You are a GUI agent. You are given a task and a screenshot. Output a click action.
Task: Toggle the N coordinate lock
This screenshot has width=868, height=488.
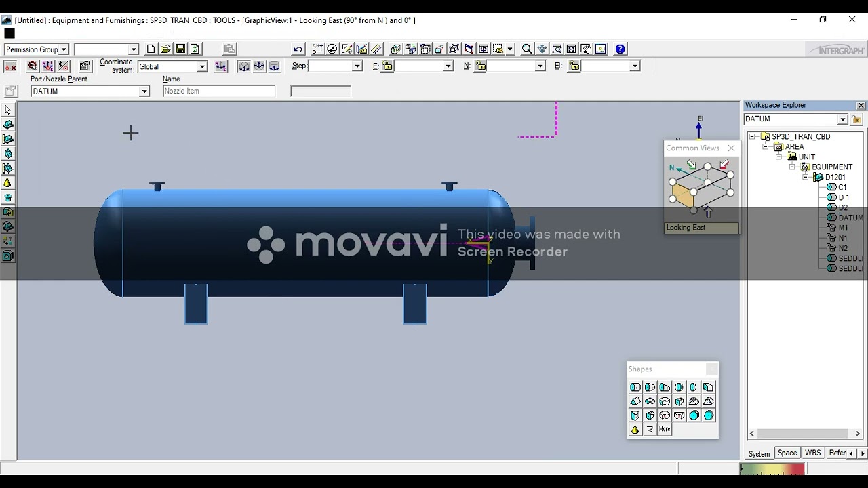480,66
